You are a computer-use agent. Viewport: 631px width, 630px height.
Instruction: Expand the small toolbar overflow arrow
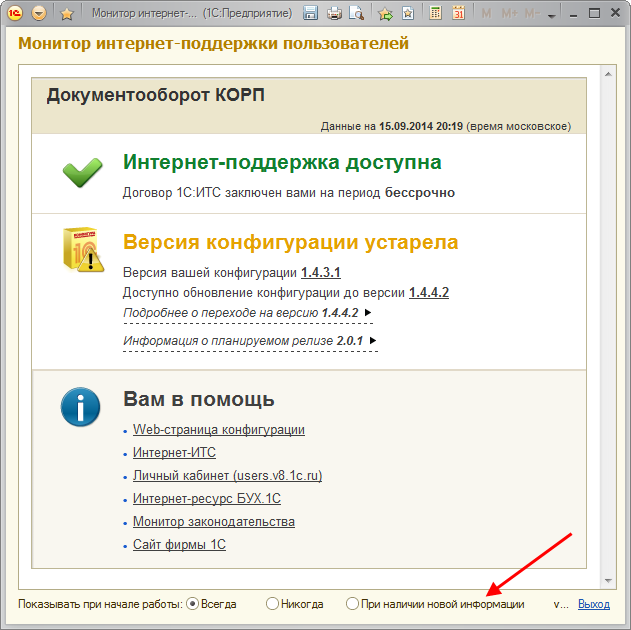(552, 16)
